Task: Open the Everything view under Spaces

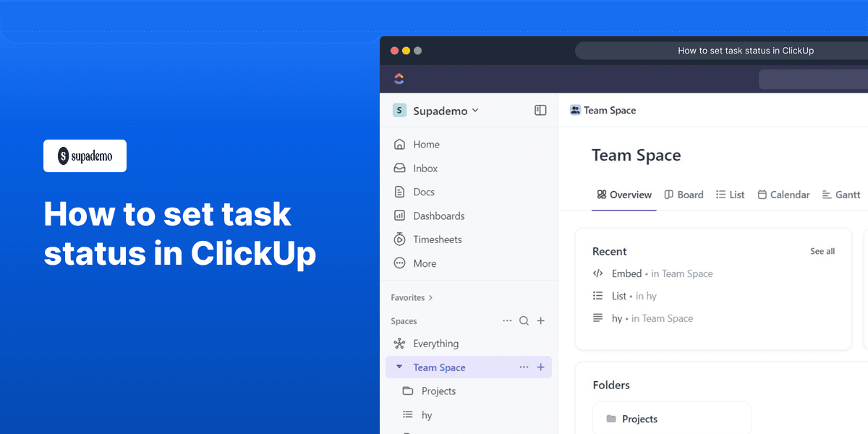Action: (x=435, y=343)
